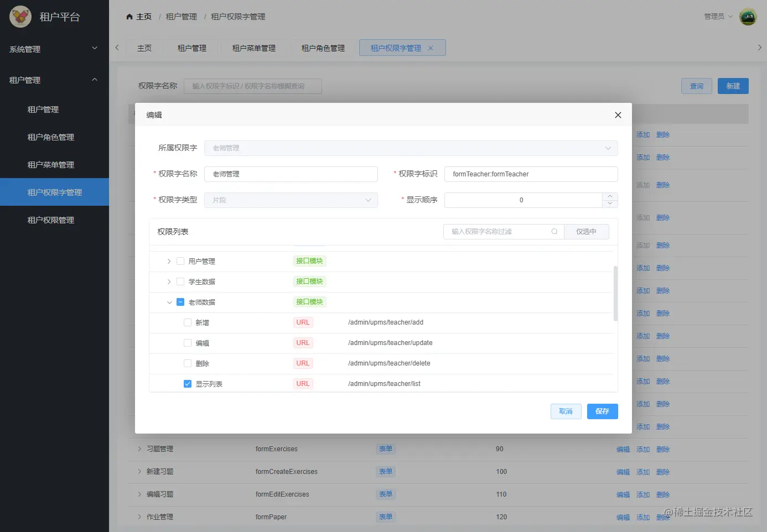Click the 保存 button
Image resolution: width=767 pixels, height=532 pixels.
[x=602, y=411]
